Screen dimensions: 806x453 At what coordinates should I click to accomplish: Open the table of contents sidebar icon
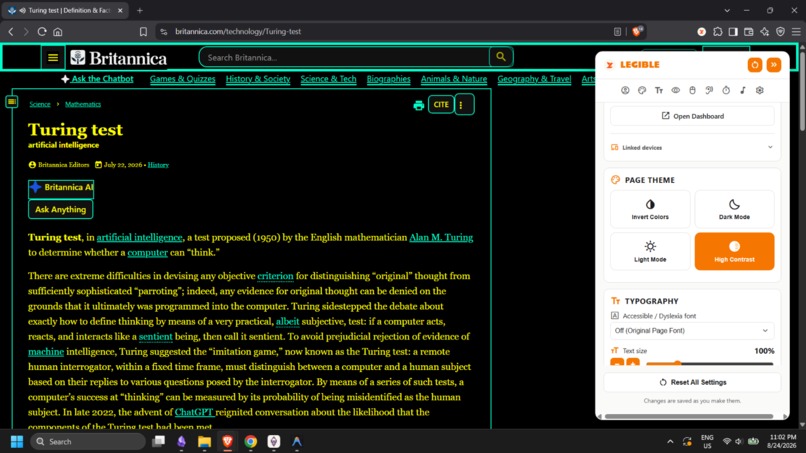12,102
